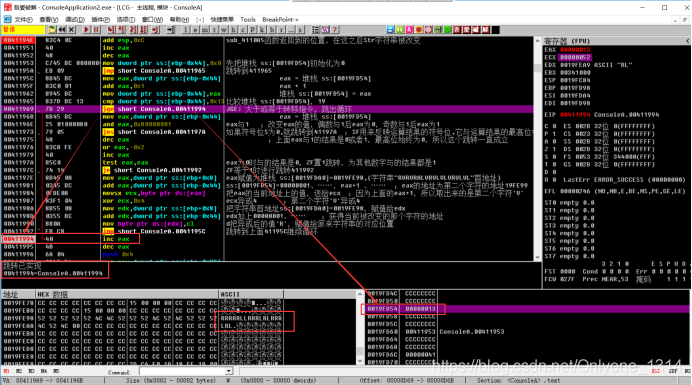Viewport: 692px width, 385px height.
Task: Click the Command input field
Action: point(182,371)
